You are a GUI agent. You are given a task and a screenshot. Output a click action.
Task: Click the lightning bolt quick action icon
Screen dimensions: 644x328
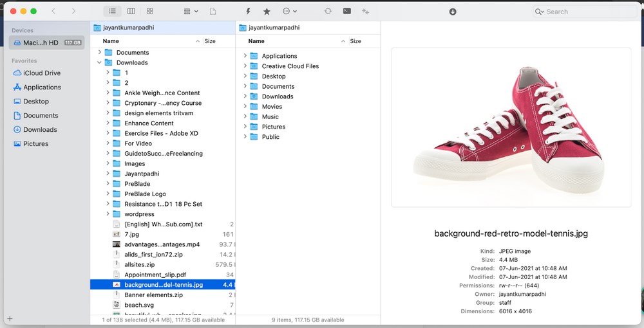click(x=248, y=12)
